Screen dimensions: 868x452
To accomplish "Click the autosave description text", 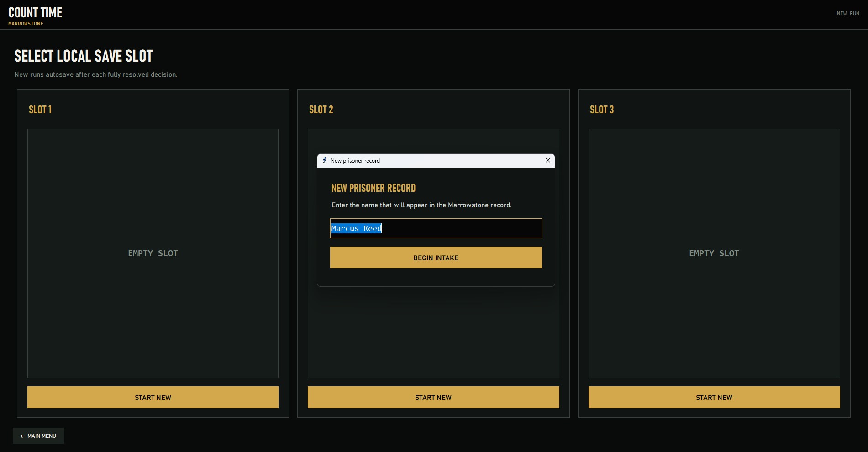I will click(x=96, y=74).
